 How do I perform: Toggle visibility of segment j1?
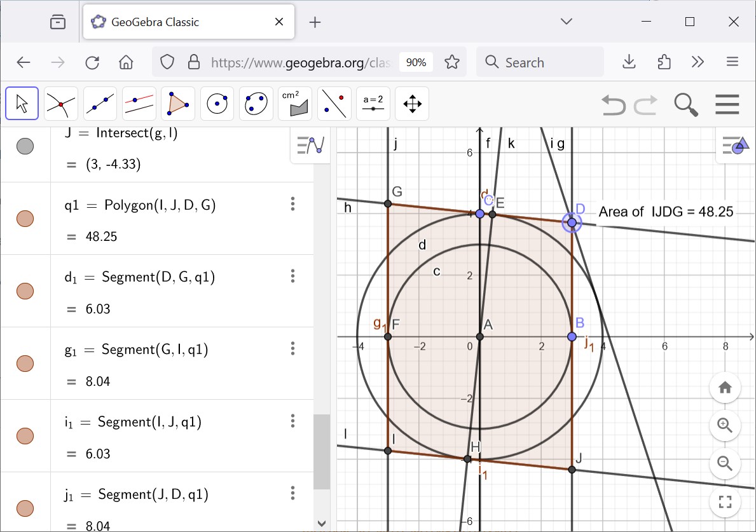[x=25, y=508]
